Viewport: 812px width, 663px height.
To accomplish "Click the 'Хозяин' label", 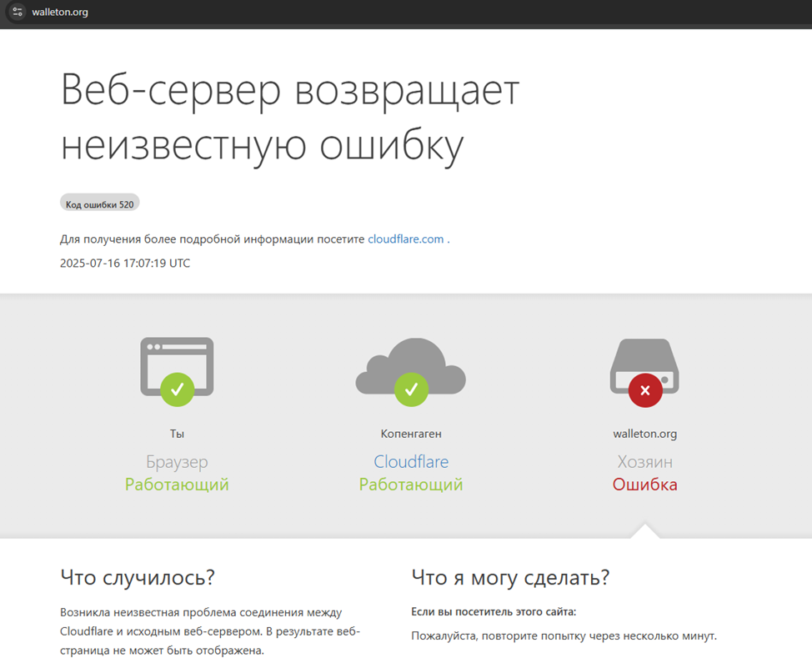I will point(644,462).
